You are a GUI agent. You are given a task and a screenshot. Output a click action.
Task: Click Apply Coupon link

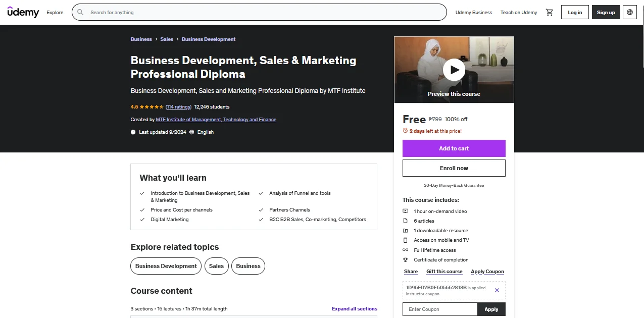487,272
